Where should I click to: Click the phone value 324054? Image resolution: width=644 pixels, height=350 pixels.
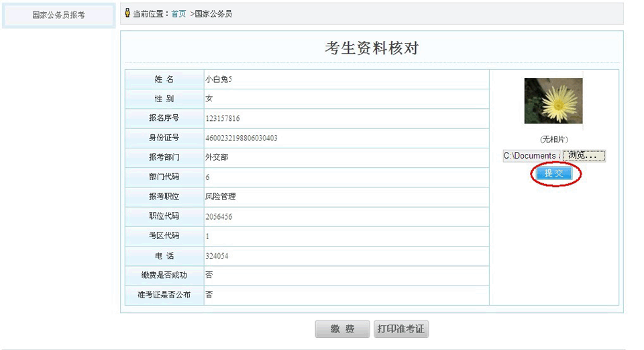click(217, 256)
